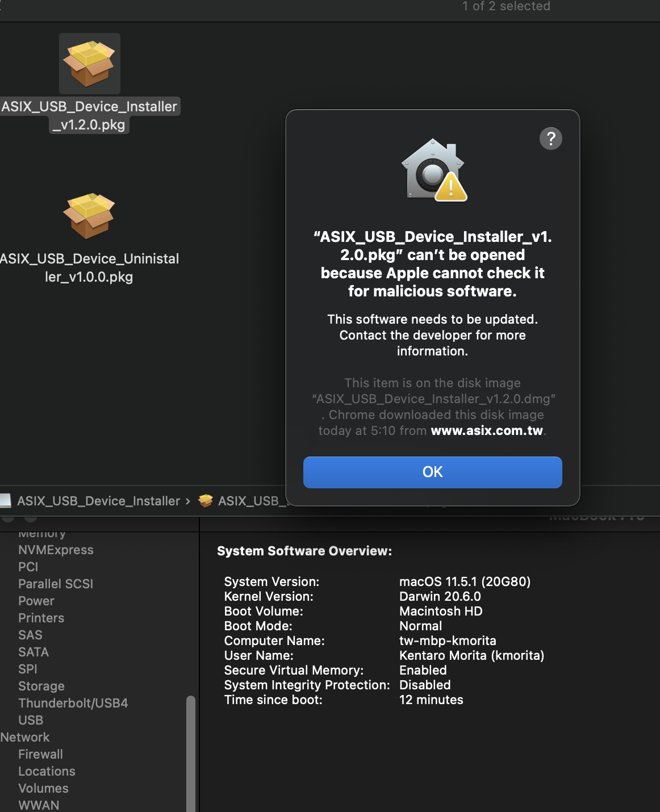Select SAS in System Information sidebar
The width and height of the screenshot is (660, 812).
coord(30,635)
